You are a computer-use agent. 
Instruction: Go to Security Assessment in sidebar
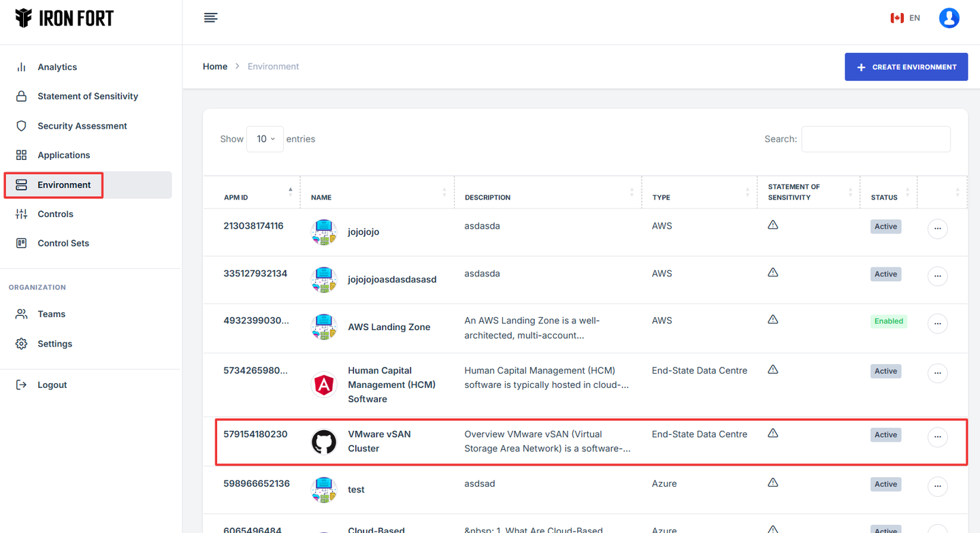pyautogui.click(x=82, y=126)
